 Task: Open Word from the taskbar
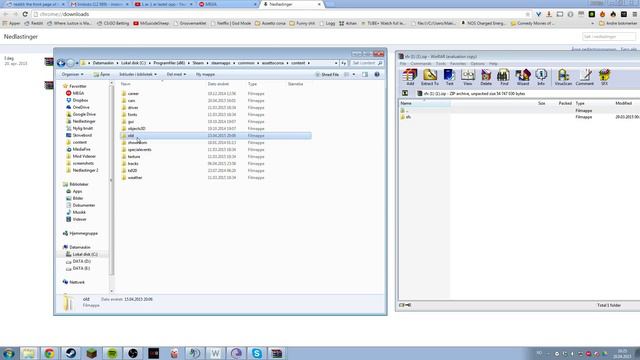point(216,353)
